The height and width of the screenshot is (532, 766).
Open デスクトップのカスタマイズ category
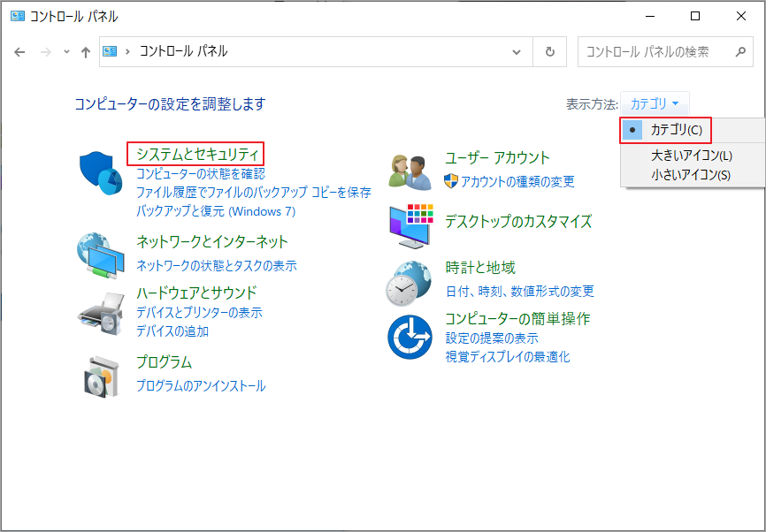click(518, 221)
